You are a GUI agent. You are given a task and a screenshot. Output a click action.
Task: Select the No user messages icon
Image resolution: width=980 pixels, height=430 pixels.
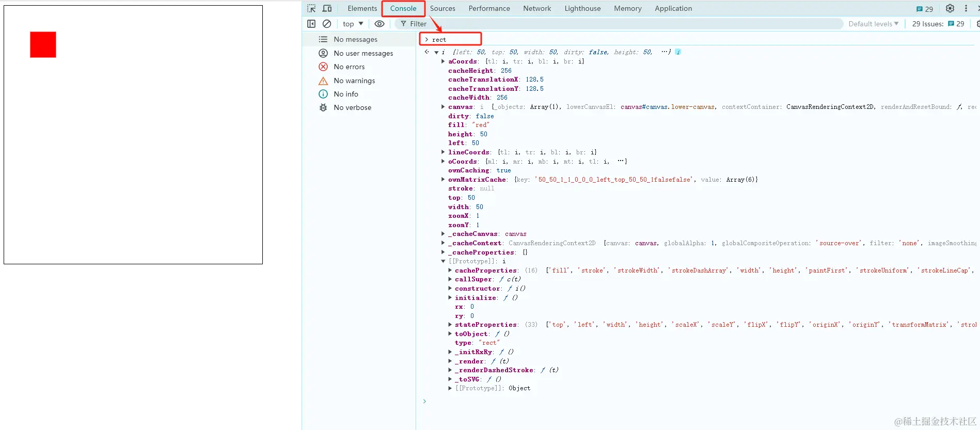[x=323, y=53]
